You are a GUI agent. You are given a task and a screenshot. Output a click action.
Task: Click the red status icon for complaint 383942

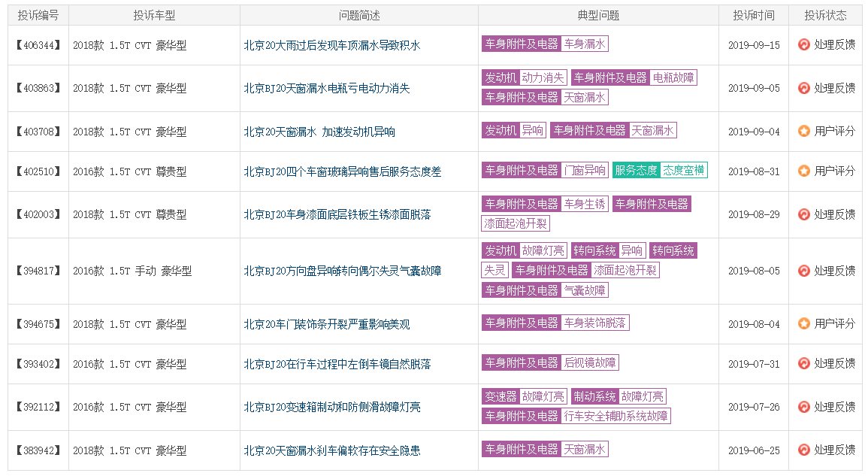pos(804,450)
